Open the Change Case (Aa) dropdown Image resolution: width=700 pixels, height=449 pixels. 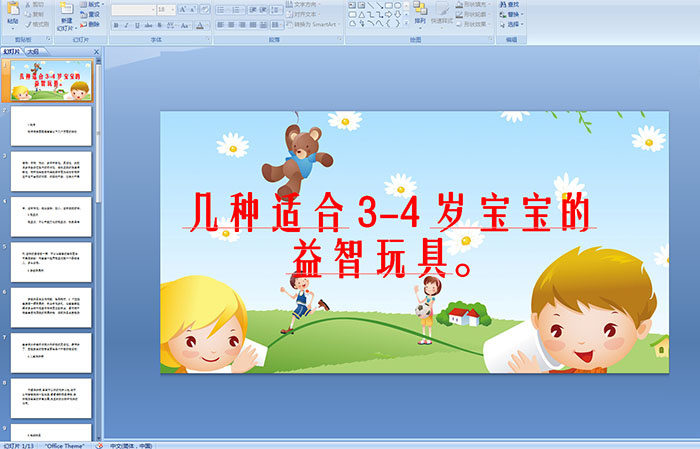(x=185, y=25)
